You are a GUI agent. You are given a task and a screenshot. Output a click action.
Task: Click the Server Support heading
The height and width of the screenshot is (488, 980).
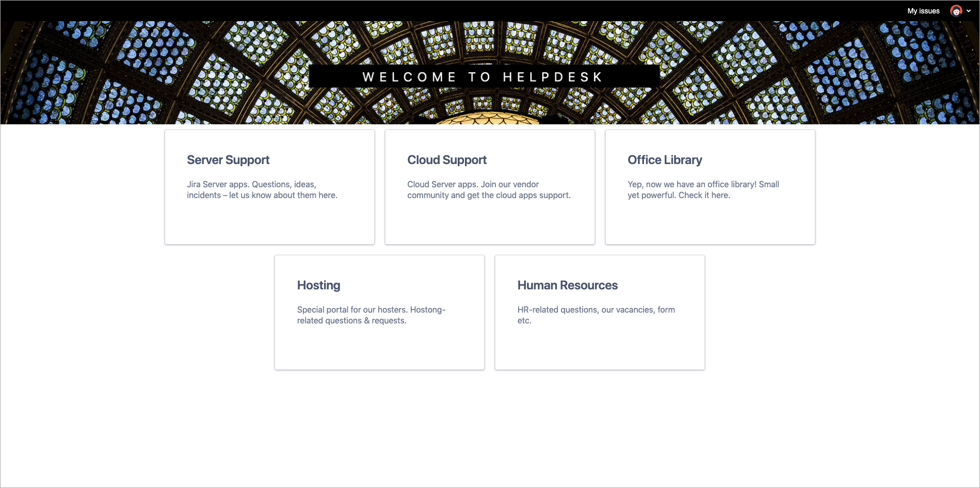(x=228, y=160)
